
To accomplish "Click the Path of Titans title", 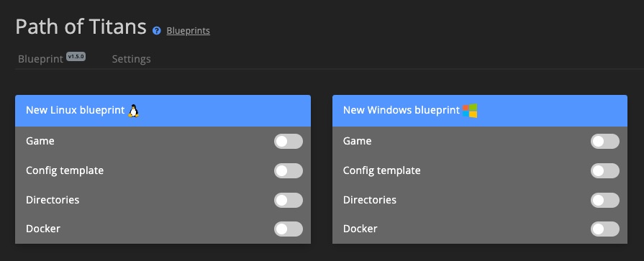I will point(81,27).
